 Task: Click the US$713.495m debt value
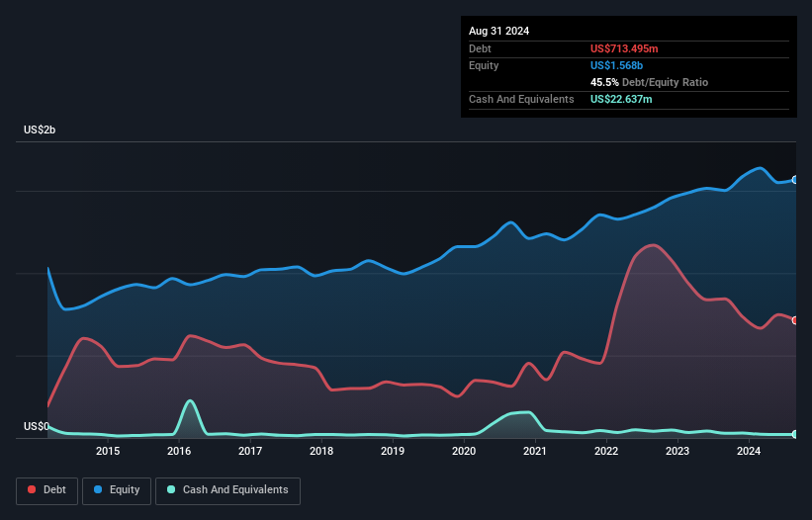pos(624,48)
